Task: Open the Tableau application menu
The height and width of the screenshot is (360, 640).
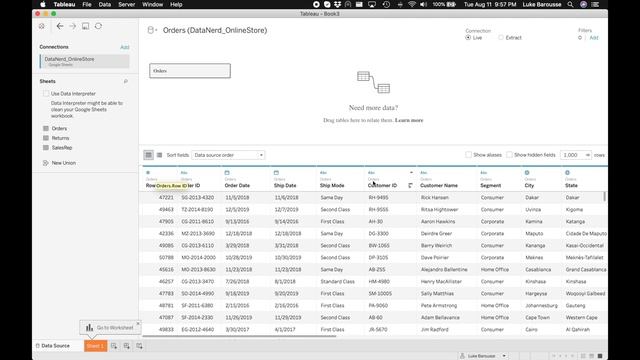Action: [x=64, y=4]
